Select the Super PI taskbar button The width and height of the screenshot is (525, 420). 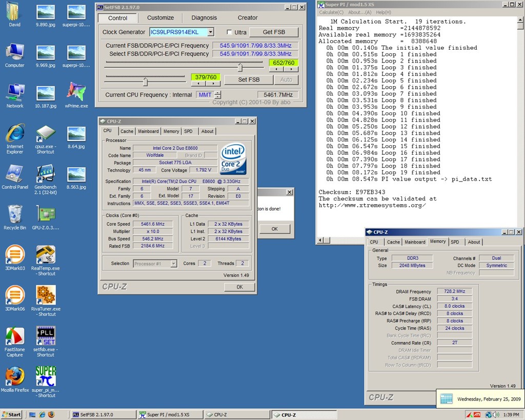pos(170,415)
